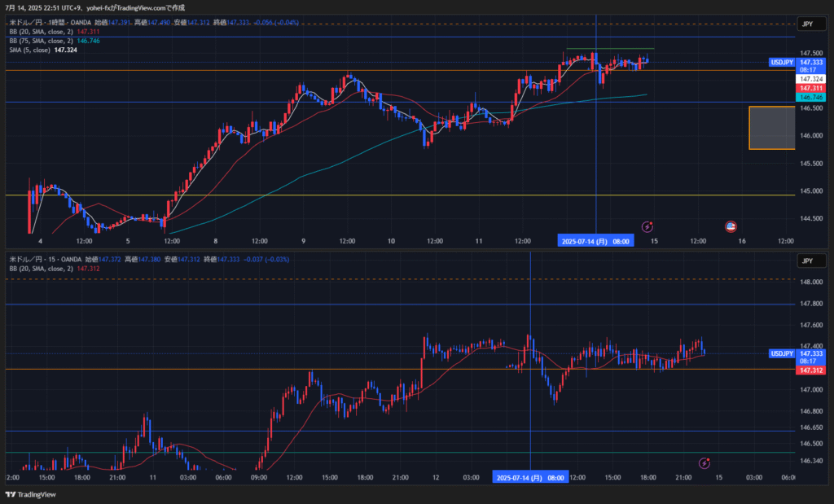Select the lower chart's BB (20, SMA, close, 2) legend
834x504 pixels.
pyautogui.click(x=41, y=268)
